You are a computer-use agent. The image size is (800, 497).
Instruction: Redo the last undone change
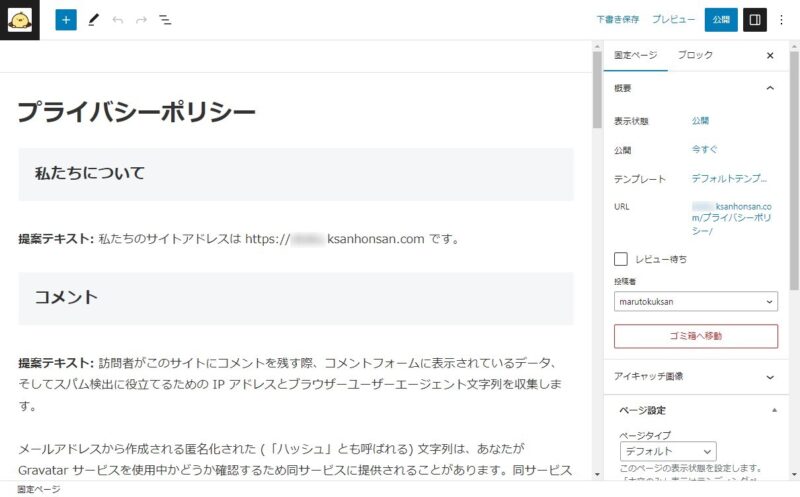tap(141, 20)
